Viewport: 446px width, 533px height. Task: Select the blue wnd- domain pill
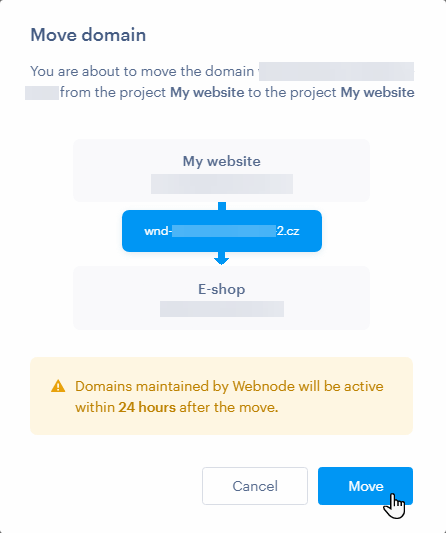pos(222,231)
